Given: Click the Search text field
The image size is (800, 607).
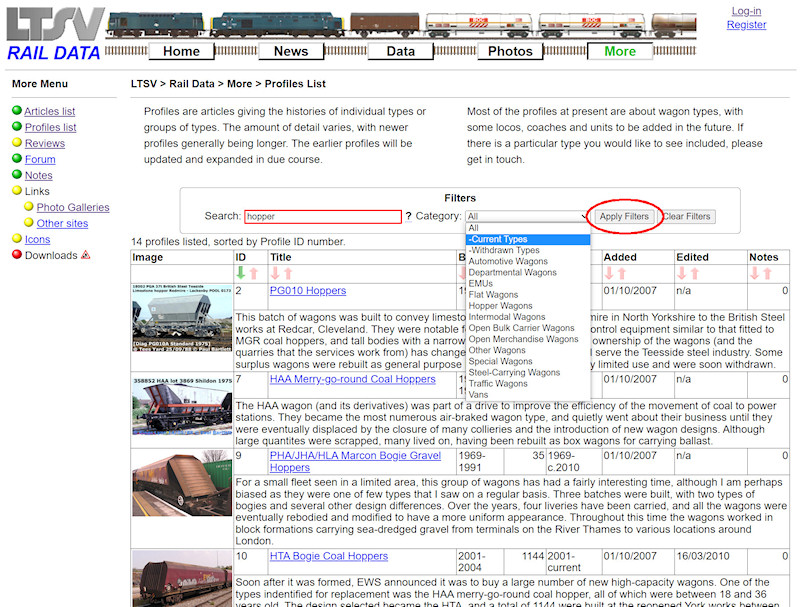Looking at the screenshot, I should 322,216.
